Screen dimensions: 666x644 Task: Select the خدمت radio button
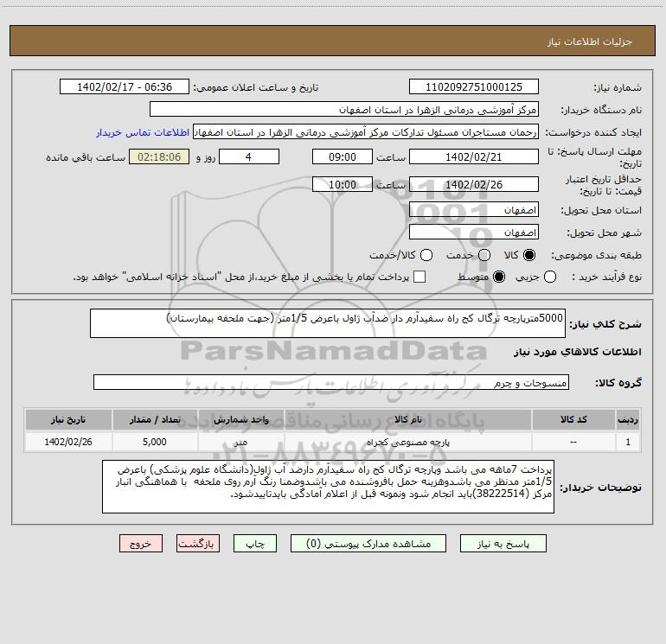pos(484,255)
